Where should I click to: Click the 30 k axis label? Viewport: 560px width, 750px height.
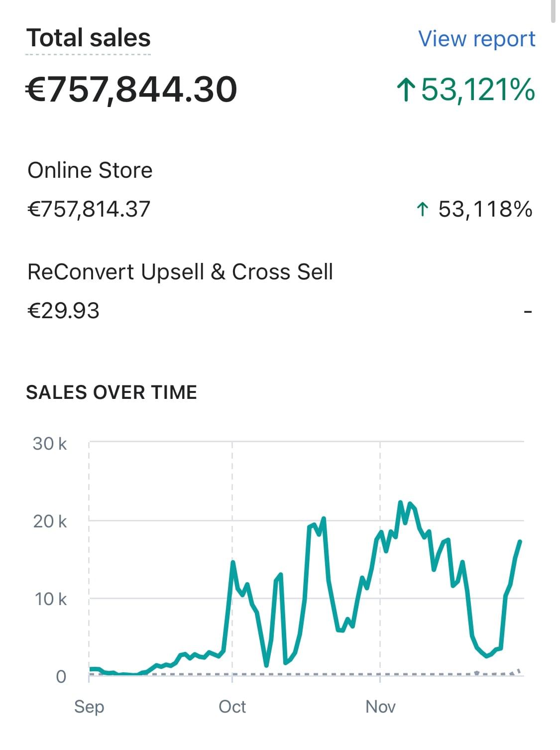[x=50, y=444]
